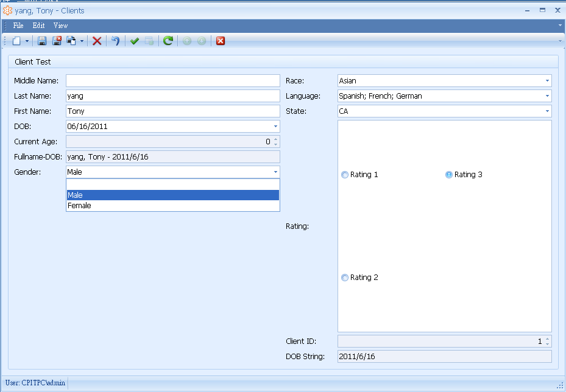Select the Rating 3 radio button
Screen dimensions: 566x392
[448, 175]
